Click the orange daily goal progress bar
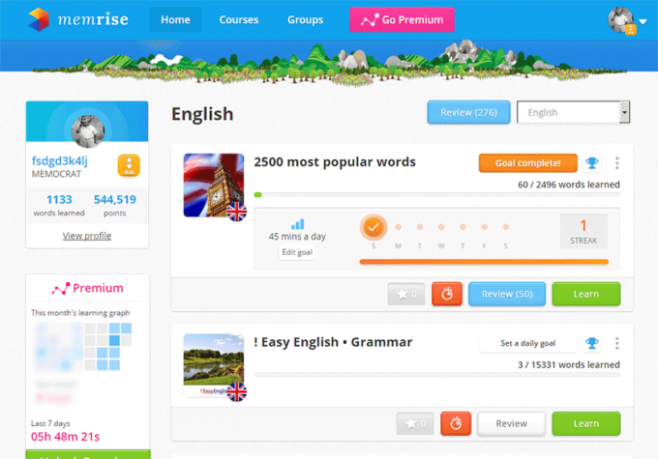This screenshot has width=658, height=459. point(484,262)
